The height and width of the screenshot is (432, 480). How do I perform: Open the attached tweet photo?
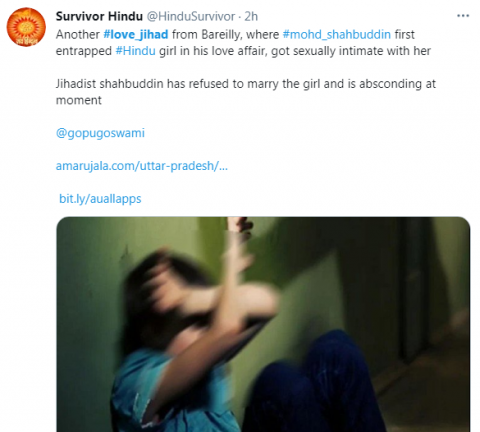[x=263, y=324]
